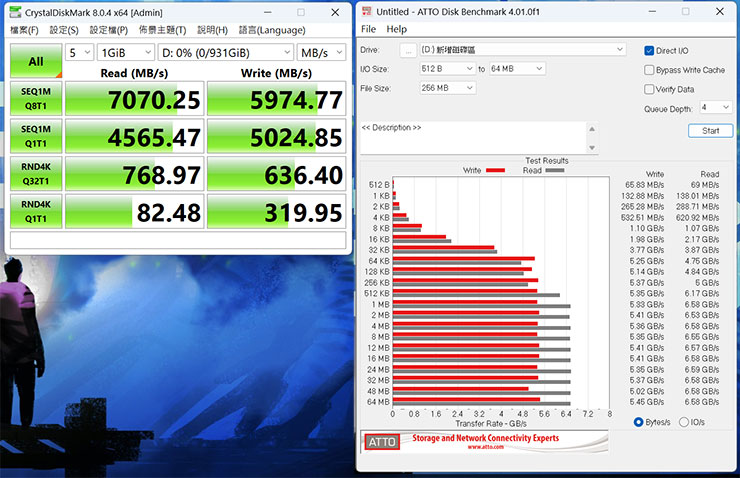
Task: Run the SEQ1M Q8T1 test
Action: click(36, 99)
